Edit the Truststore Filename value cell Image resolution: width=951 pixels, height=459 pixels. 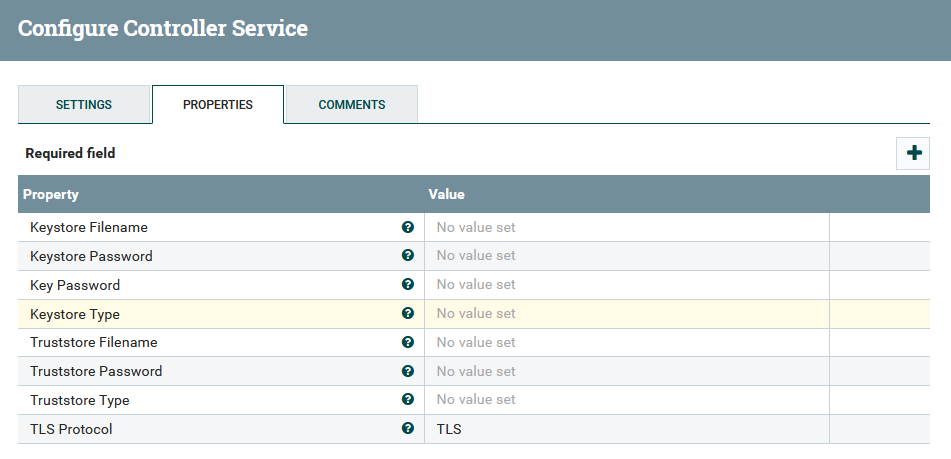click(627, 343)
